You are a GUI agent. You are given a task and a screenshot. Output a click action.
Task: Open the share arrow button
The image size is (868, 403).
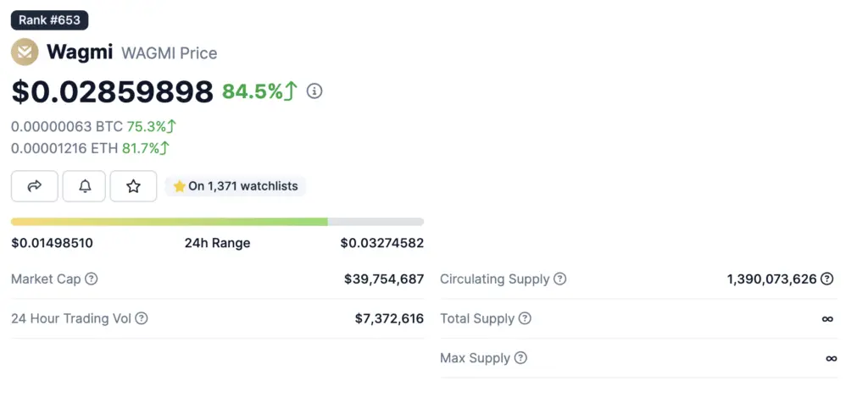(x=34, y=186)
